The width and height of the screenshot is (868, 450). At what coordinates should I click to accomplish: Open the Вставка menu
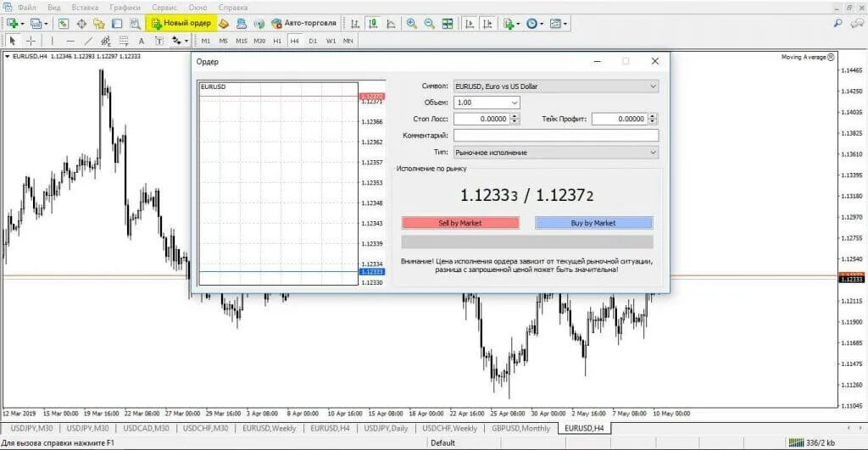click(x=85, y=7)
